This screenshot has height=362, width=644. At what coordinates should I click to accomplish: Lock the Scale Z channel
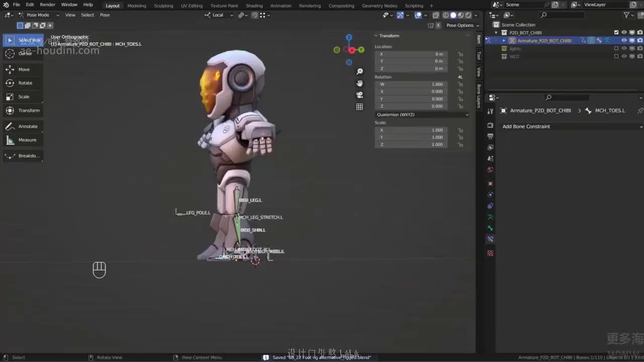(x=460, y=144)
